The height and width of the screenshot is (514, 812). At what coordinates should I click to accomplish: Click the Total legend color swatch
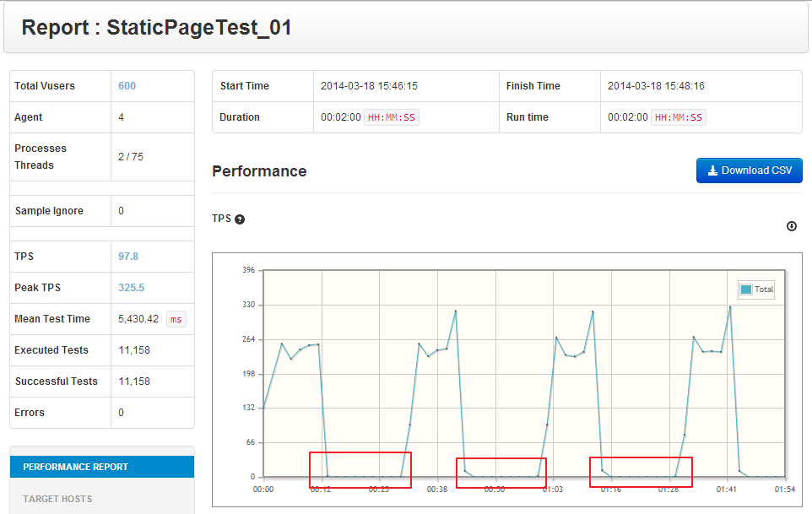coord(745,289)
